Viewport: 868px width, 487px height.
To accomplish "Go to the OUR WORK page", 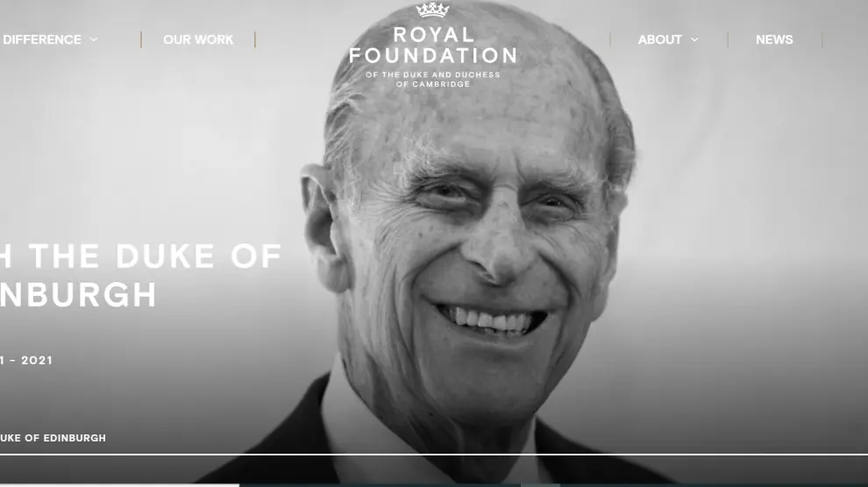I will tap(198, 39).
